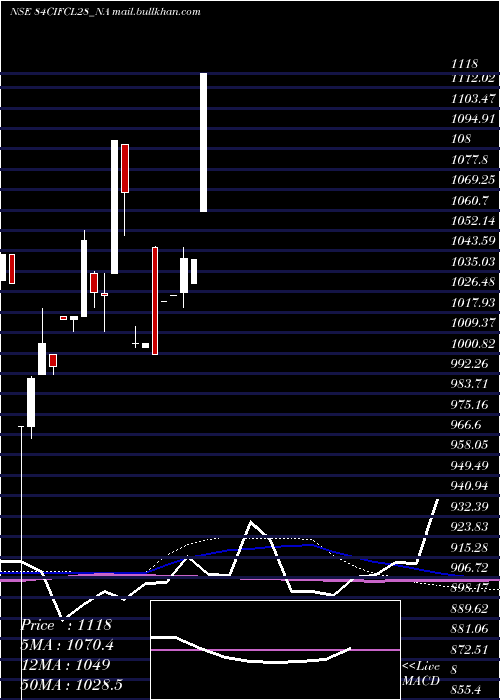Viewport: 500px width, 700px height.
Task: Click the 1069.25 price axis label
Action: point(473,180)
